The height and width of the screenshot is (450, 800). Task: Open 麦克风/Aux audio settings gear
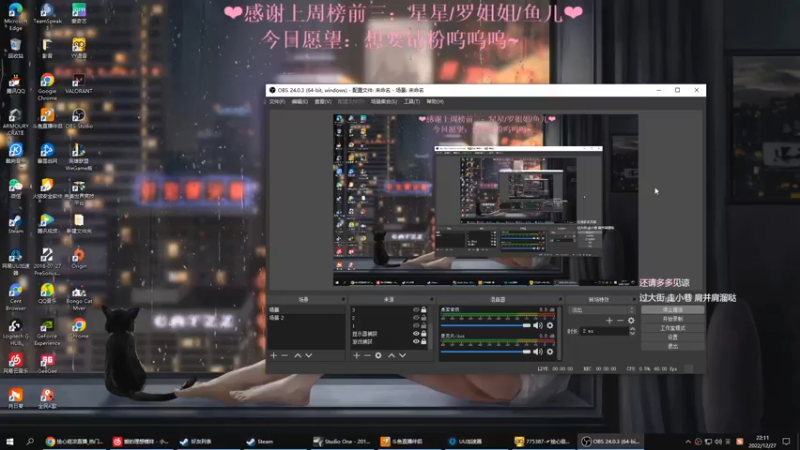tap(550, 352)
